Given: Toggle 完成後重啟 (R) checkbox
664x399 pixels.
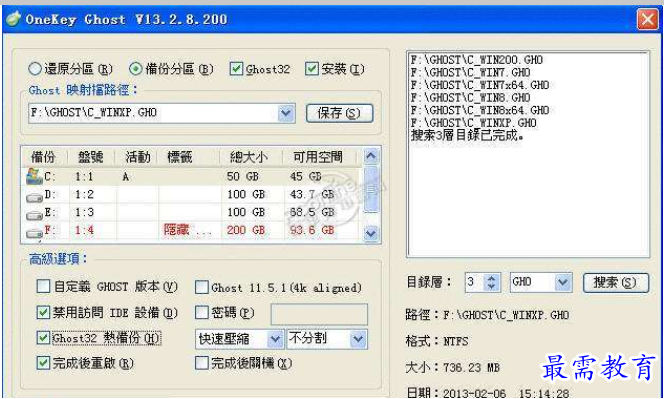Looking at the screenshot, I should coord(43,363).
